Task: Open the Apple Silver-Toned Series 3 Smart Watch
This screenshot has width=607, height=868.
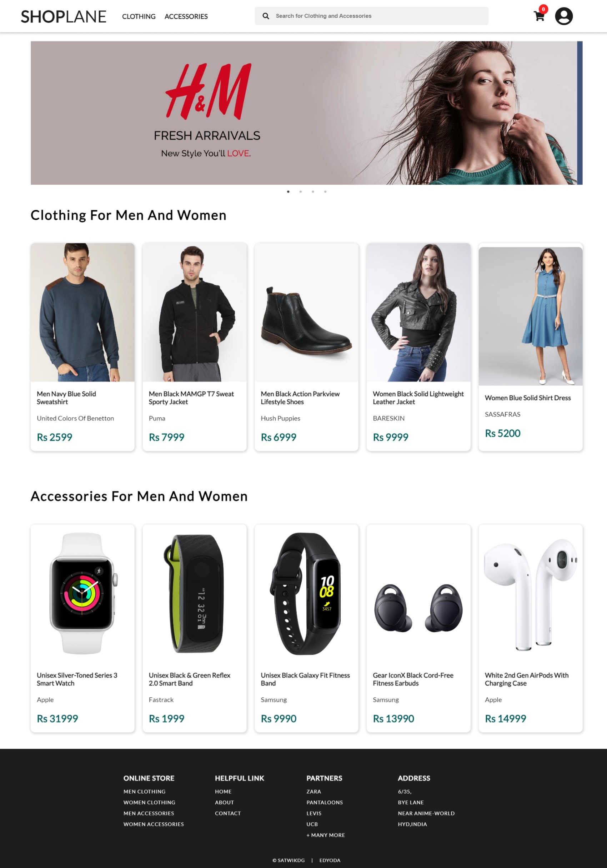Action: click(x=82, y=628)
